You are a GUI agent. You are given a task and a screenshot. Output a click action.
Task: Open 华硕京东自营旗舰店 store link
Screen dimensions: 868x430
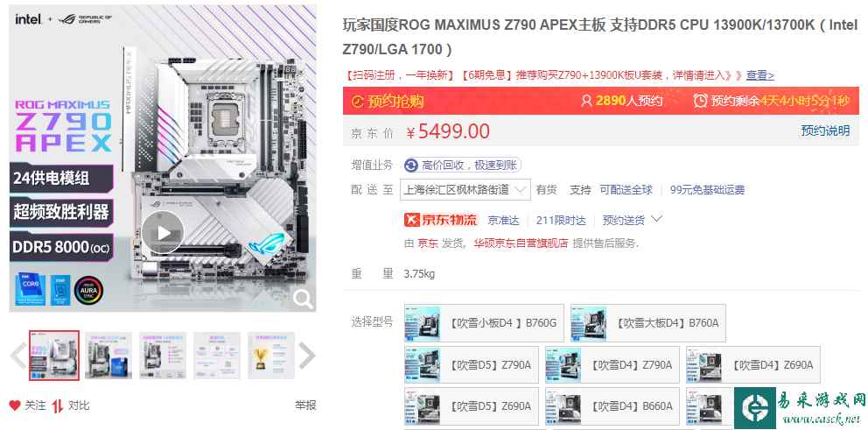(x=521, y=243)
